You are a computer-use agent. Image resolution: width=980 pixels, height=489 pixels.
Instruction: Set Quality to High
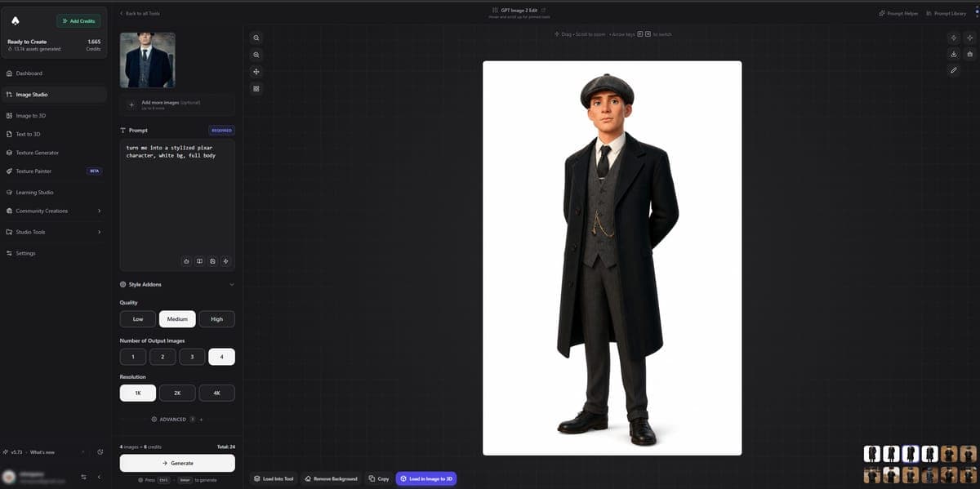(216, 319)
